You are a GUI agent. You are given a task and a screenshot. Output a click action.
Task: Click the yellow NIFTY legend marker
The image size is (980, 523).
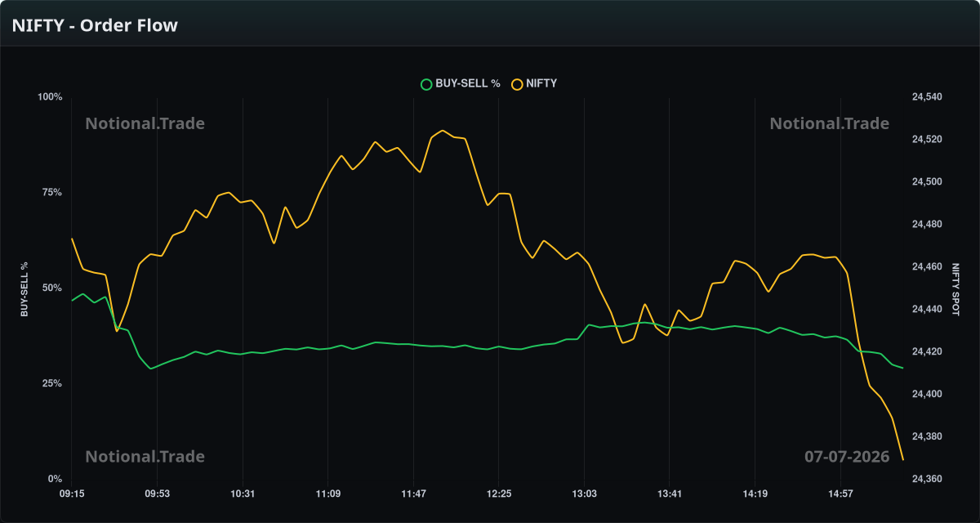click(x=517, y=83)
